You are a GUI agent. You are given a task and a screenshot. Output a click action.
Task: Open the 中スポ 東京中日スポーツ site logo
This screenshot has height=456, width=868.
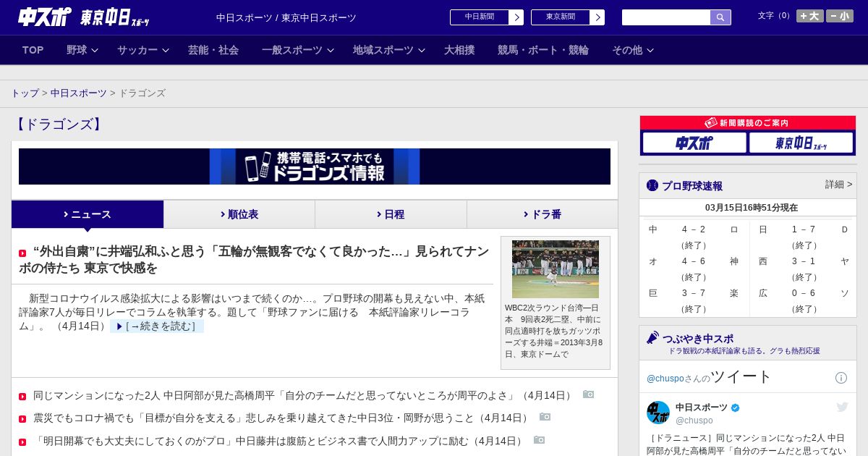pos(83,17)
